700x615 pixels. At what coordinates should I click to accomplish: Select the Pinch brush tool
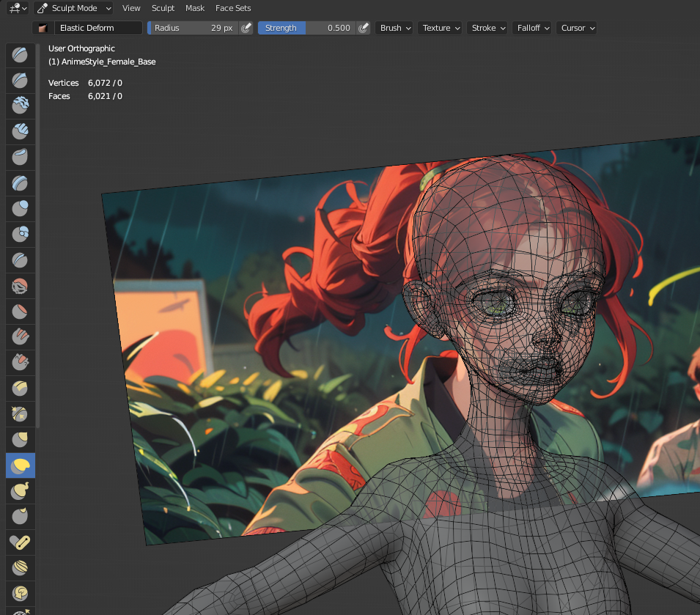pos(20,414)
